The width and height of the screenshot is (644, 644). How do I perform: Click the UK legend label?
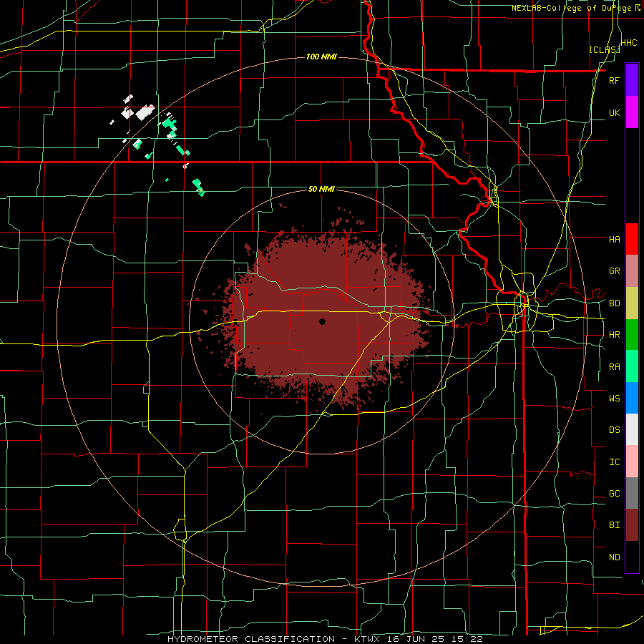click(x=614, y=112)
